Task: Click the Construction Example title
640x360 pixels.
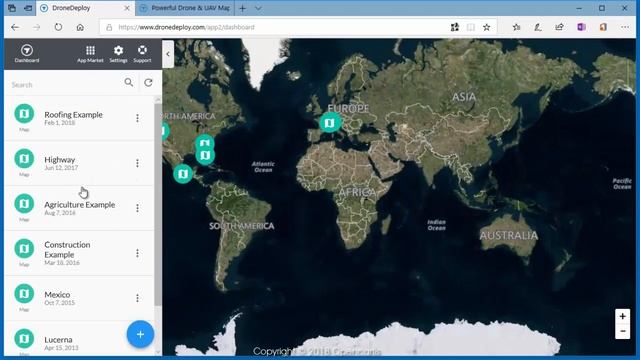Action: pyautogui.click(x=67, y=249)
